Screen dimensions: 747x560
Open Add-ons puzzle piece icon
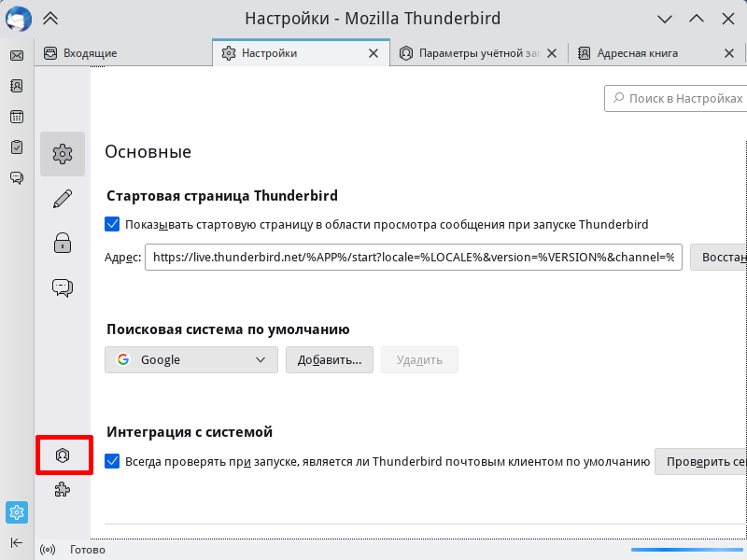point(63,489)
